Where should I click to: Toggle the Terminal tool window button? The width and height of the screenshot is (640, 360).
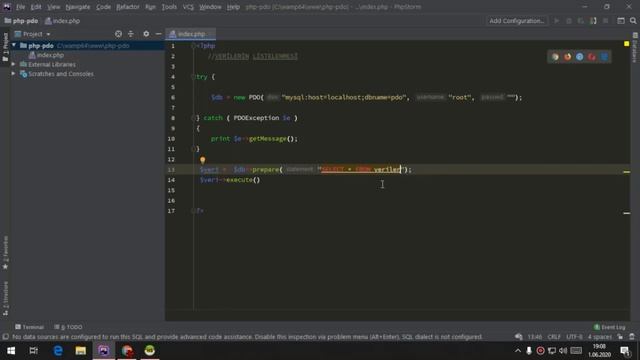click(x=29, y=327)
